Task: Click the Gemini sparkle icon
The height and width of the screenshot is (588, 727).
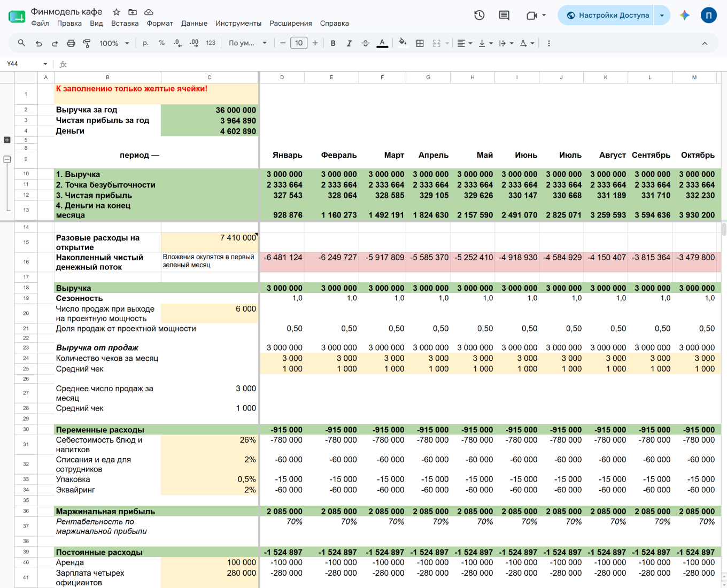Action: click(x=684, y=15)
